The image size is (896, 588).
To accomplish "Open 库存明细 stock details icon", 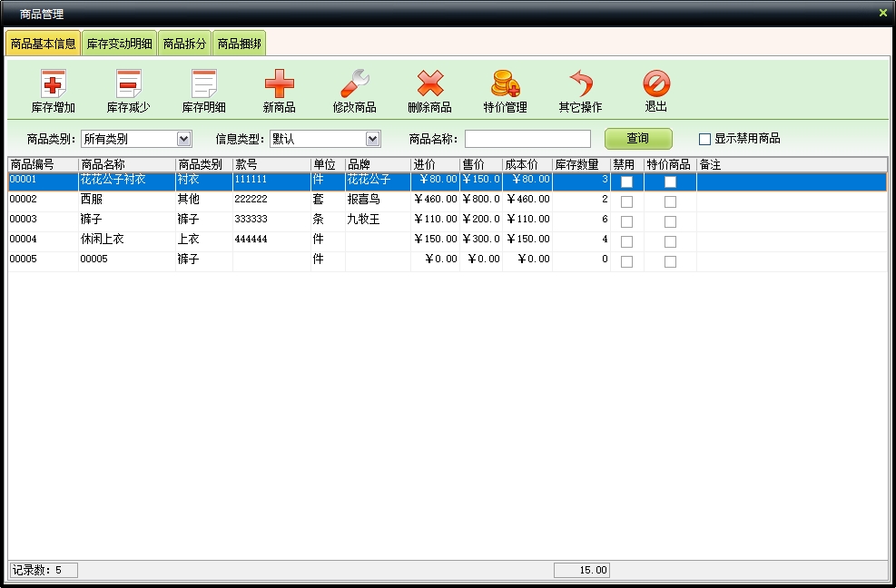I will point(203,84).
